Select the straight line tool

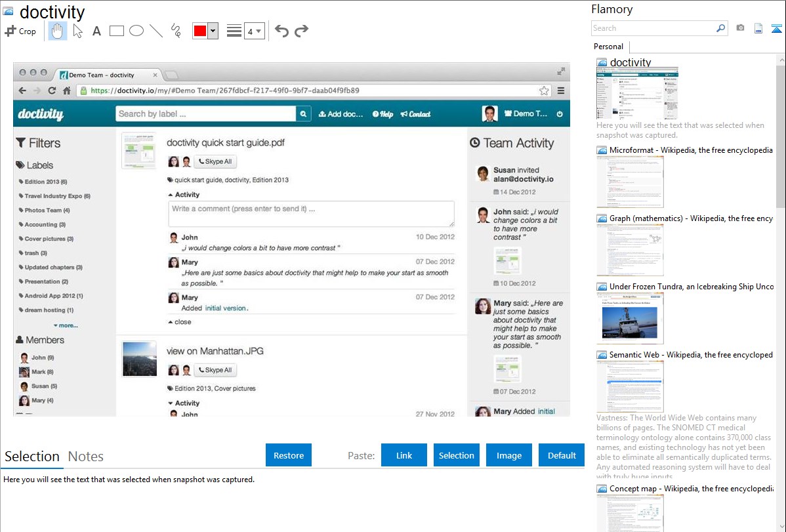coord(156,31)
